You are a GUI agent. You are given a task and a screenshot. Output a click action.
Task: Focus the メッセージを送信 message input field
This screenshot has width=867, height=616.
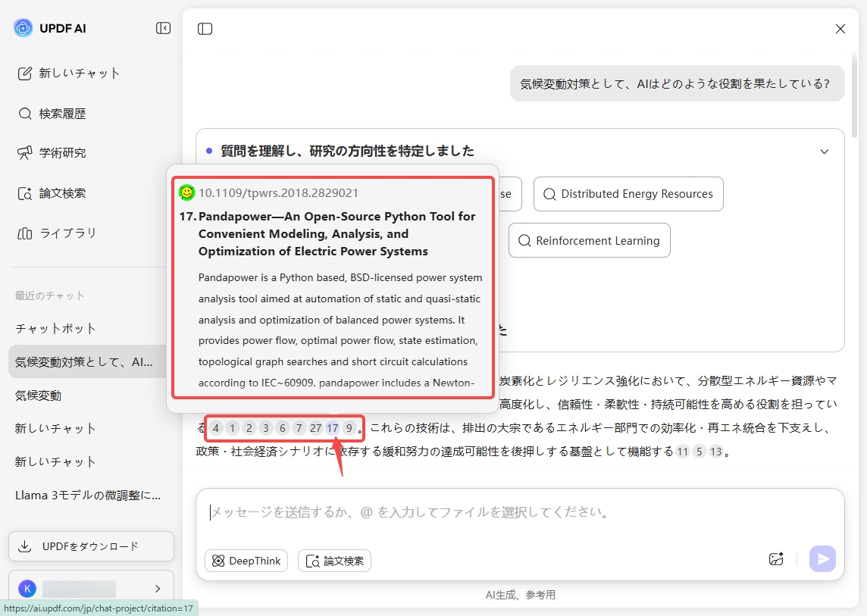tap(520, 513)
